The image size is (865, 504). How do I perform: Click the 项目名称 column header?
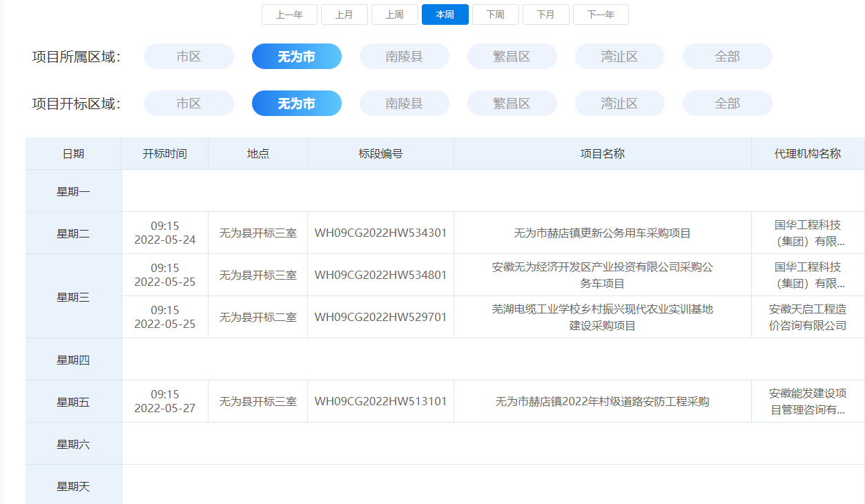coord(602,154)
